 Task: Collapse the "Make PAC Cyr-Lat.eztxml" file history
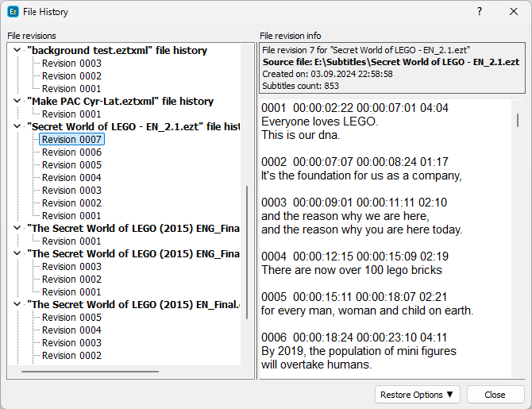tap(17, 102)
